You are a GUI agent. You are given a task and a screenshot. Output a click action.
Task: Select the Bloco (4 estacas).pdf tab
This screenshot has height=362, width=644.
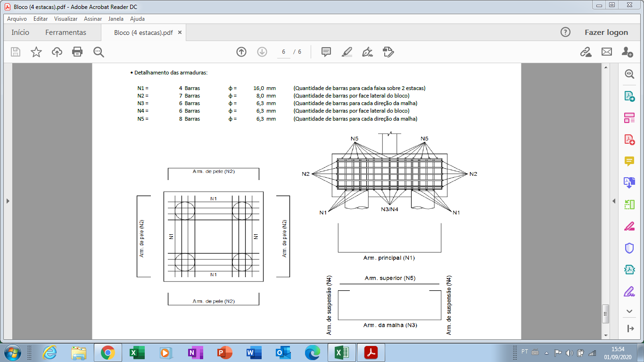pyautogui.click(x=143, y=33)
